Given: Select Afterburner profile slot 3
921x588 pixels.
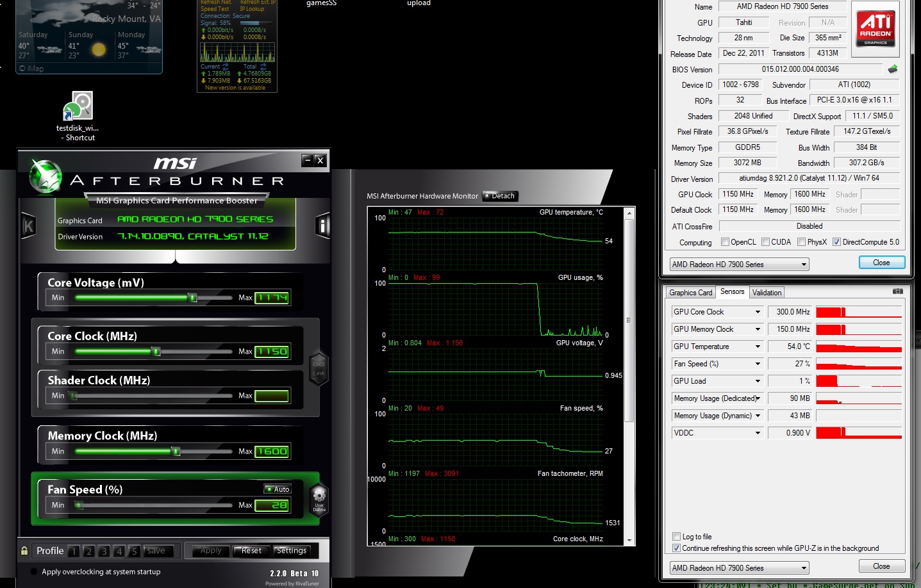Looking at the screenshot, I should (x=104, y=551).
